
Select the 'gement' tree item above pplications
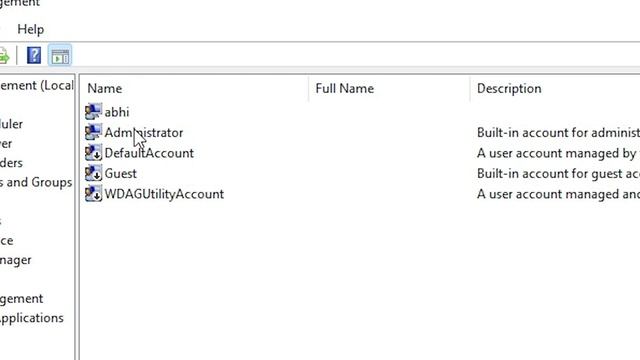(21, 299)
